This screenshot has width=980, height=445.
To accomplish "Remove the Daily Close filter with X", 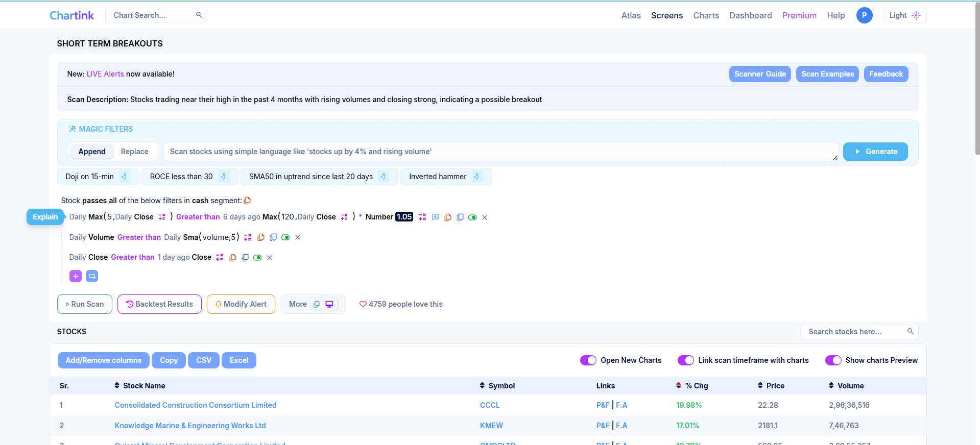I will pyautogui.click(x=270, y=258).
